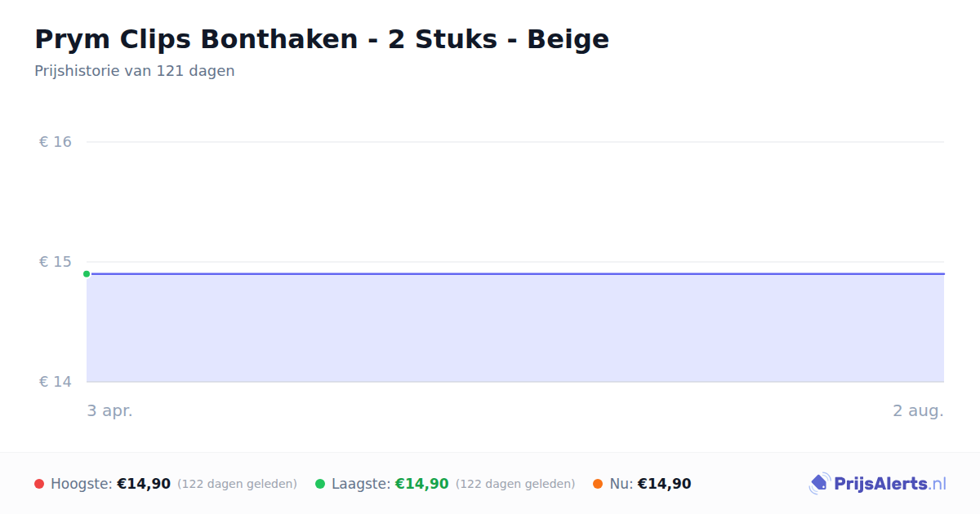Image resolution: width=980 pixels, height=514 pixels.
Task: Click the Nu €14,90 current price
Action: pos(664,484)
